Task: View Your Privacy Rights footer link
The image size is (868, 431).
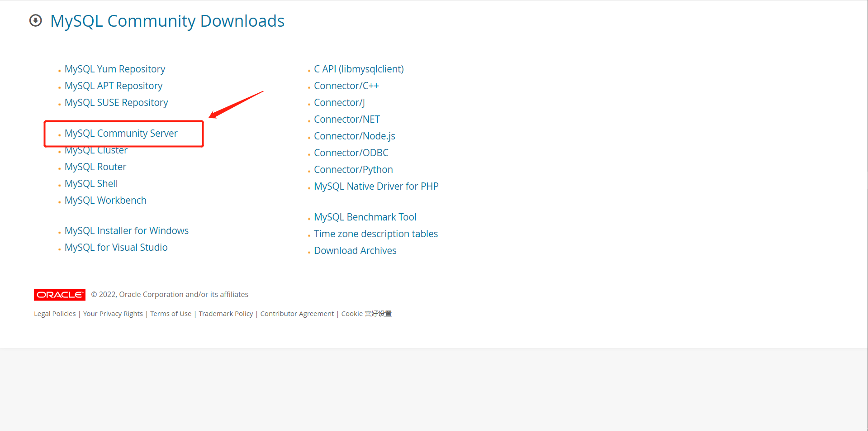Action: [113, 314]
